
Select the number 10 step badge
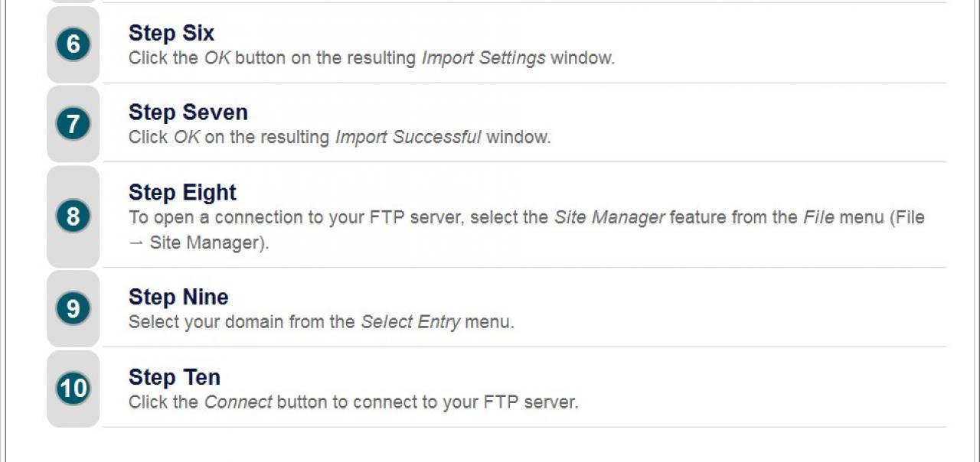pos(73,389)
